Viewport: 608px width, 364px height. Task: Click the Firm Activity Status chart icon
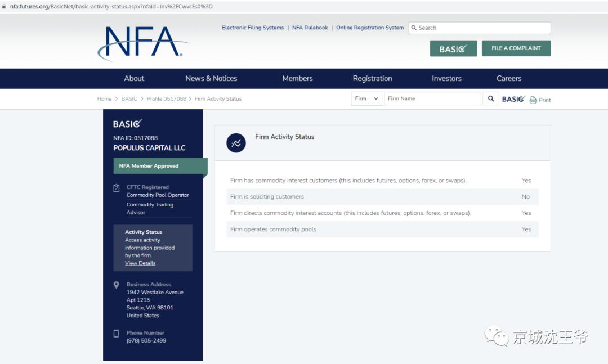pyautogui.click(x=236, y=143)
